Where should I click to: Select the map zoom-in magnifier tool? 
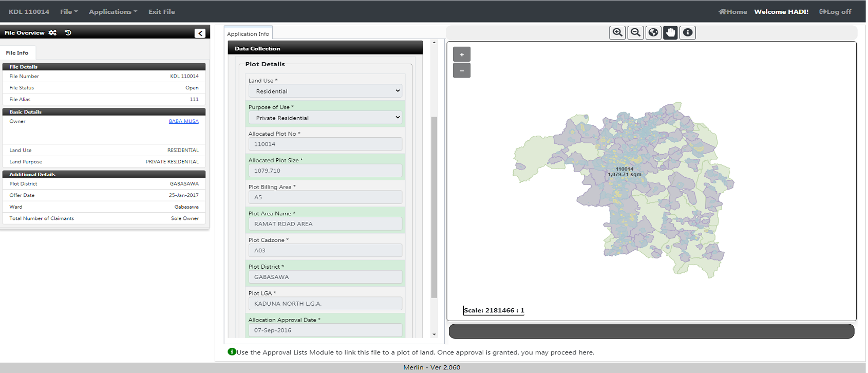(617, 32)
